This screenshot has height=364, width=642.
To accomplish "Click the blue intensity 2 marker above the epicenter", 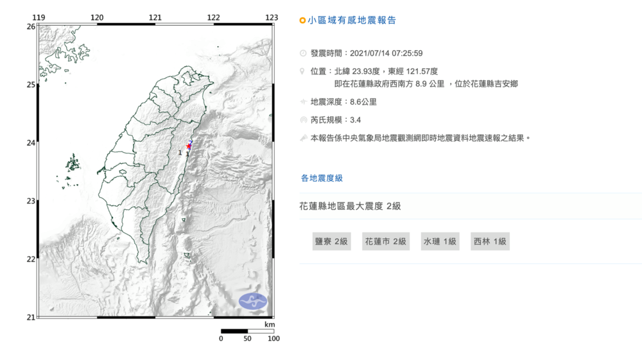I will tap(191, 141).
